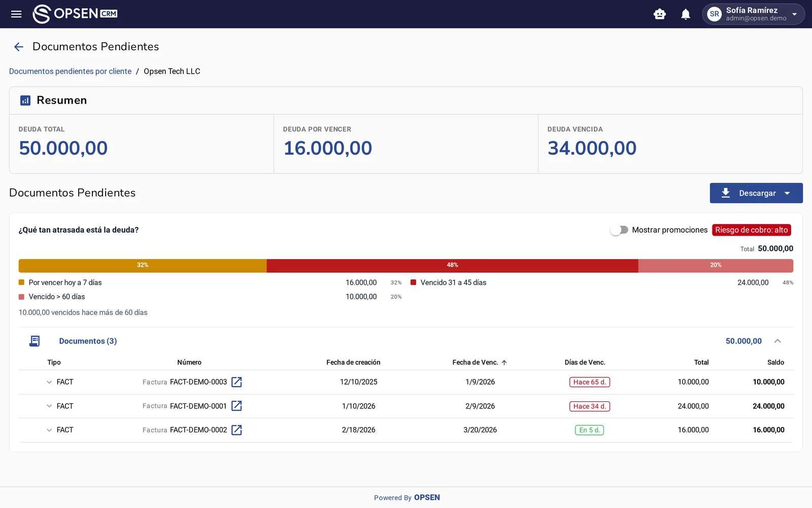Expand the FACT-DEMO-0001 row chevron
812x508 pixels.
pyautogui.click(x=49, y=406)
